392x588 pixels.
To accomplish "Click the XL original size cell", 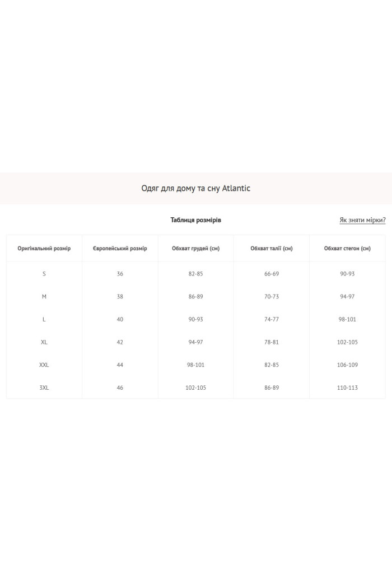I will tap(44, 342).
